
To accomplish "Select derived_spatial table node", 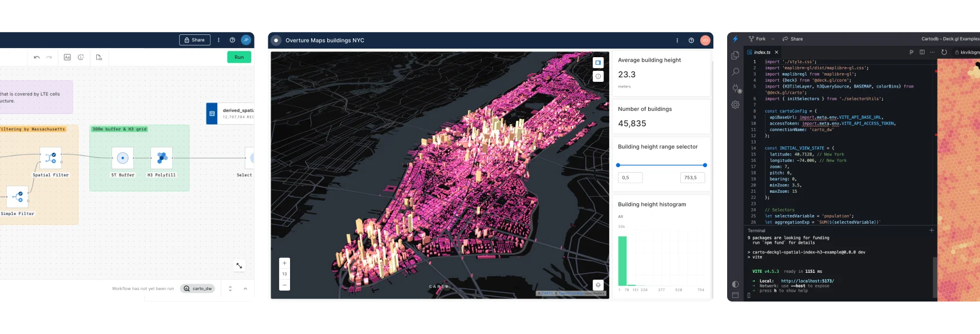I will click(x=230, y=113).
